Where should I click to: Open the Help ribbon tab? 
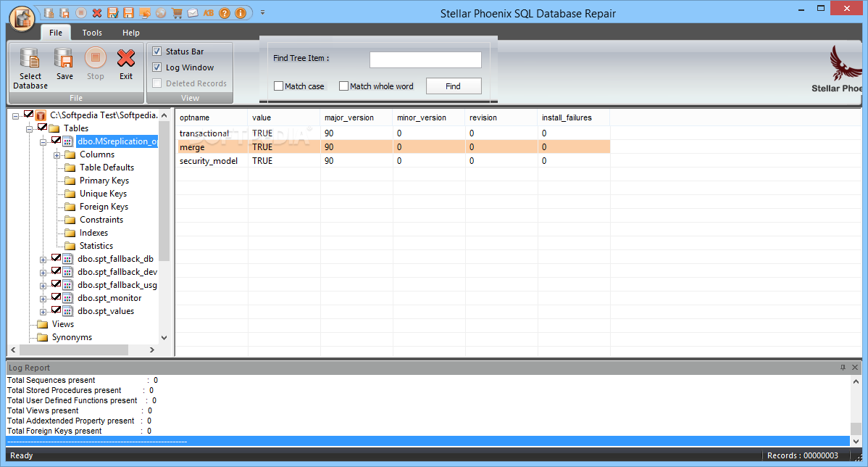pyautogui.click(x=131, y=33)
